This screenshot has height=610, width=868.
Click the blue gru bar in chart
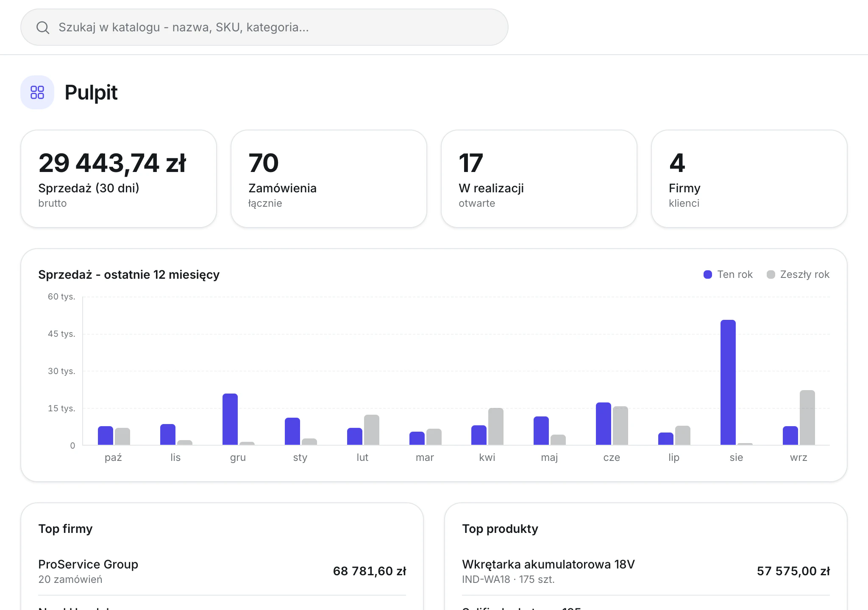coord(230,419)
